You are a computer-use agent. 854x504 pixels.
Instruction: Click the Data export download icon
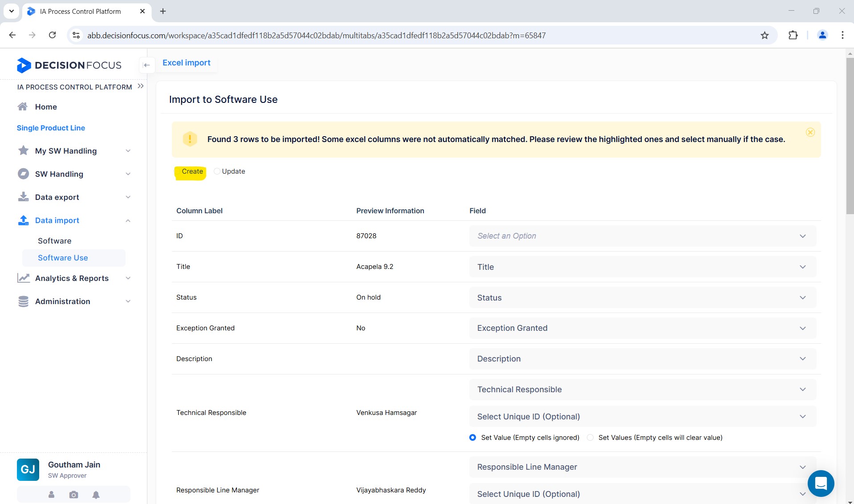point(23,197)
